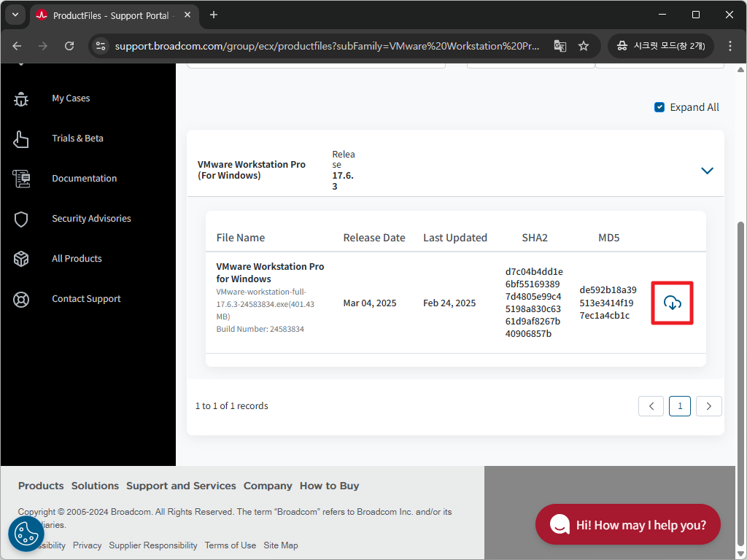
Task: Click the Security Advisories shield icon
Action: tap(21, 219)
